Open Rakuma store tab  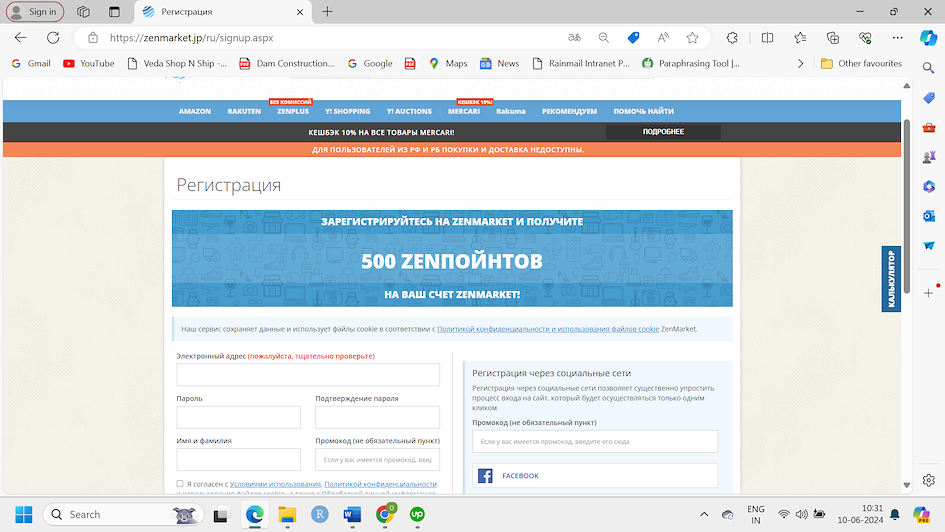coord(511,111)
